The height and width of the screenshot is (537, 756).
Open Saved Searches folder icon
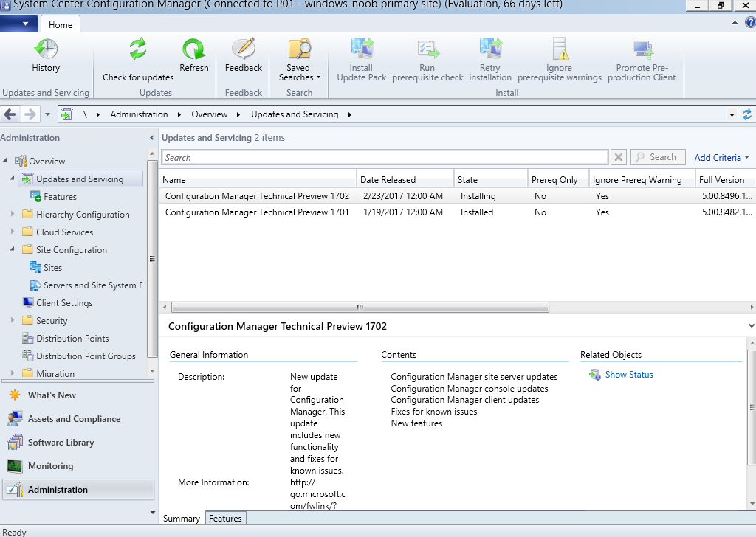tap(299, 49)
